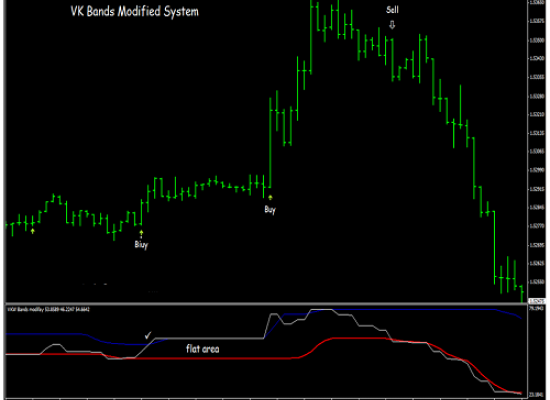This screenshot has width=550, height=400.
Task: Click the separator between chart and indicator window
Action: tap(266, 303)
